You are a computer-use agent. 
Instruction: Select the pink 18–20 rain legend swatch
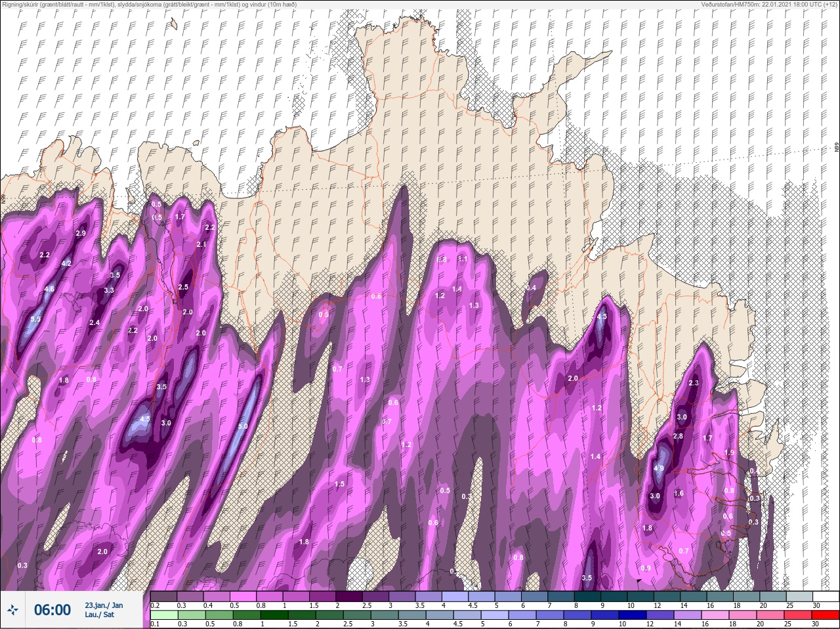pyautogui.click(x=744, y=616)
